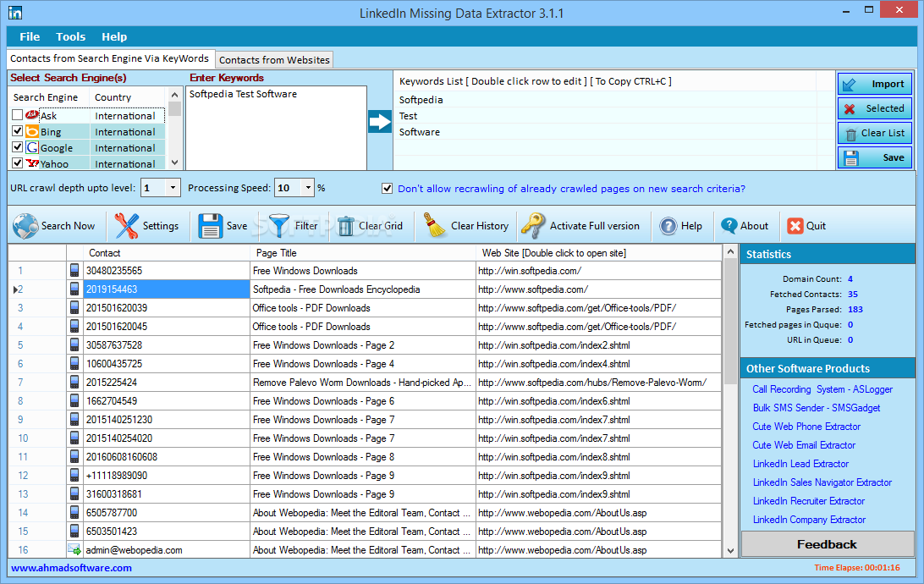Open the Processing Speed dropdown
924x584 pixels.
pos(308,188)
